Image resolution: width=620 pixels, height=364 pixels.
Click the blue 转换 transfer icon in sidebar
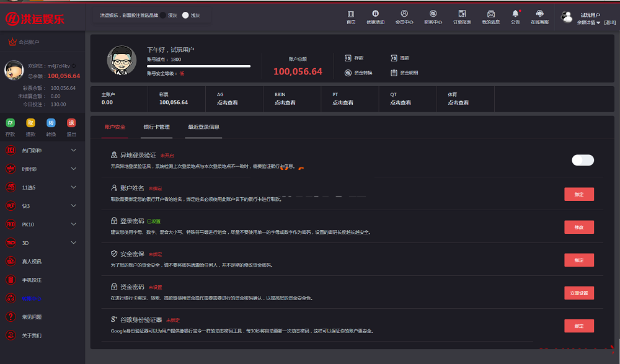pos(51,123)
